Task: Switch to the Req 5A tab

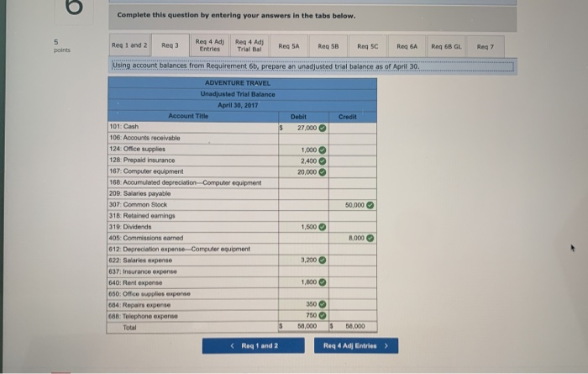Action: (x=289, y=46)
